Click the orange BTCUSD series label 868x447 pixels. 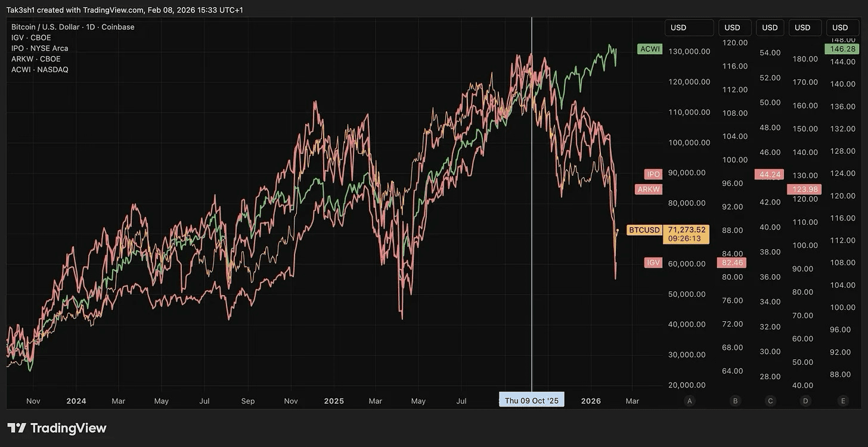click(644, 230)
